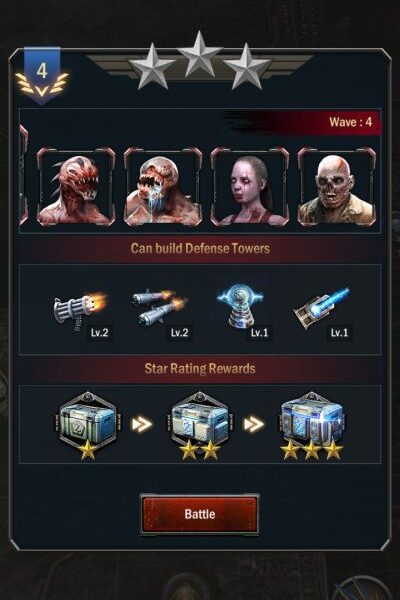View the drooling big-mouth mutant portrait
The width and height of the screenshot is (400, 600).
[x=163, y=186]
